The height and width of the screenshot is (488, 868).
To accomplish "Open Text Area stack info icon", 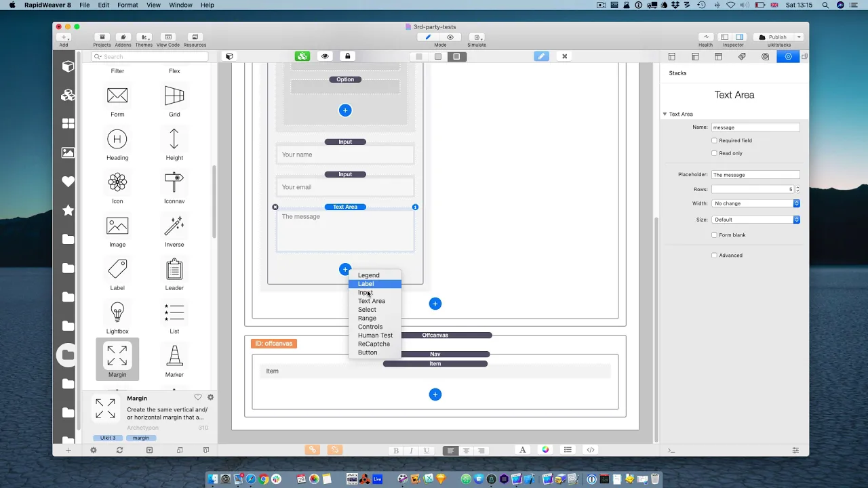I will pyautogui.click(x=415, y=207).
